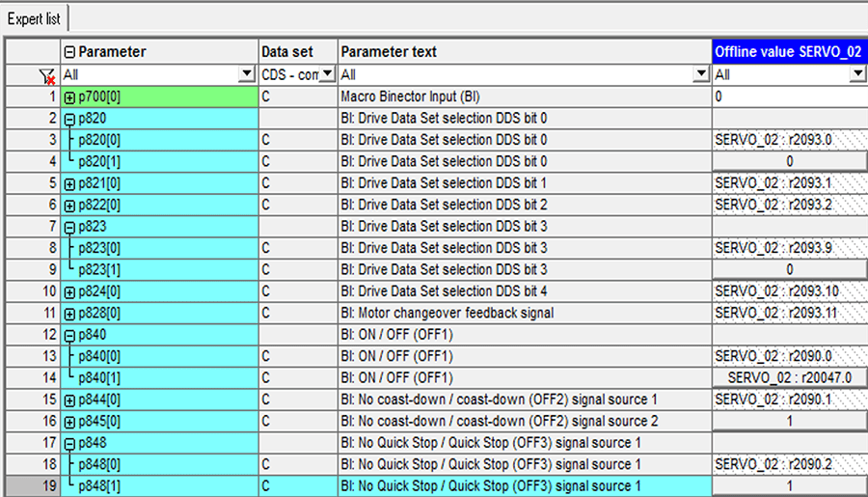Select p824[0] value SERVO_02 : r2093.10

[x=790, y=290]
